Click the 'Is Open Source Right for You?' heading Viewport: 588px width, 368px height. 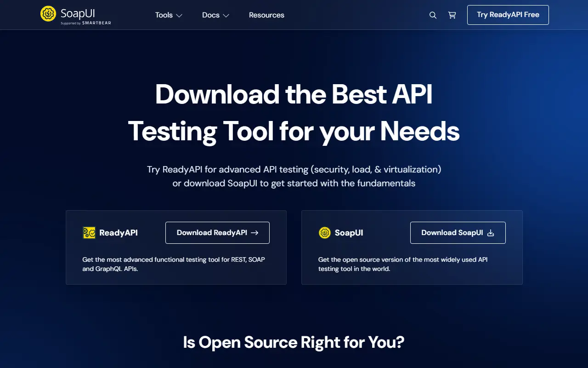294,342
